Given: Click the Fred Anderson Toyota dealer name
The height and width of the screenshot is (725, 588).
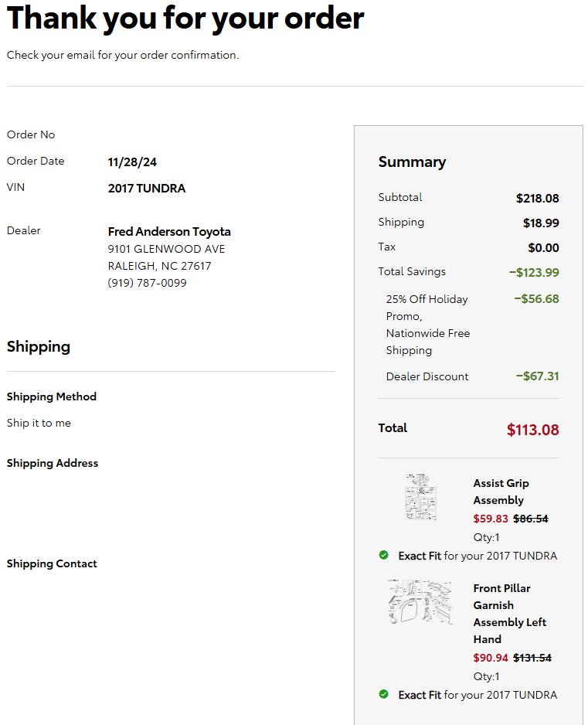Looking at the screenshot, I should 169,231.
